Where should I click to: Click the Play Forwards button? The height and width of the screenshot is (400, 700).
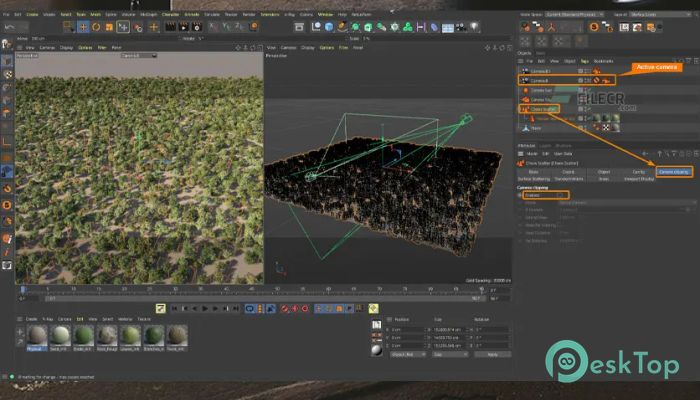pyautogui.click(x=205, y=308)
